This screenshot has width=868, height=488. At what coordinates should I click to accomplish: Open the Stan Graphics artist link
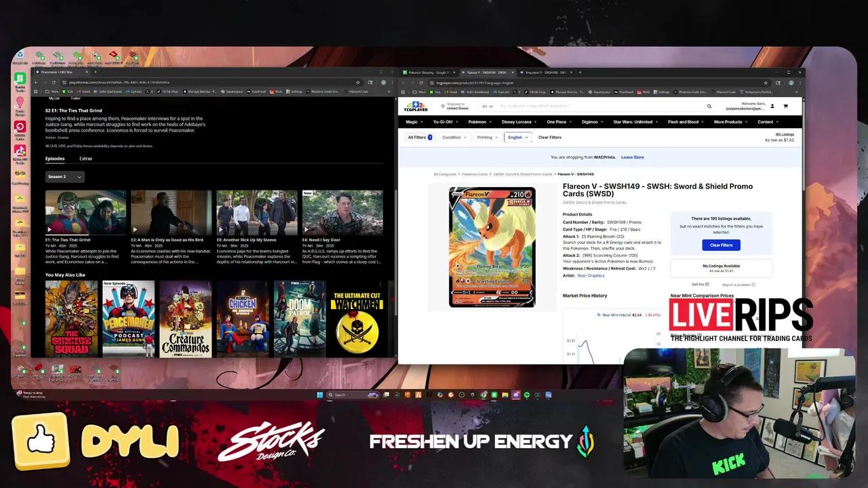coord(591,276)
